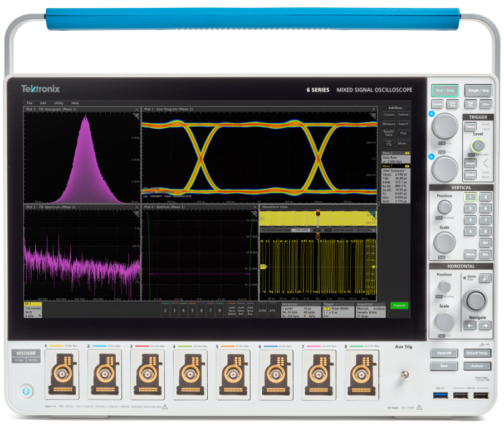The image size is (504, 427).
Task: Open the More... options in Add New
Action: click(403, 143)
